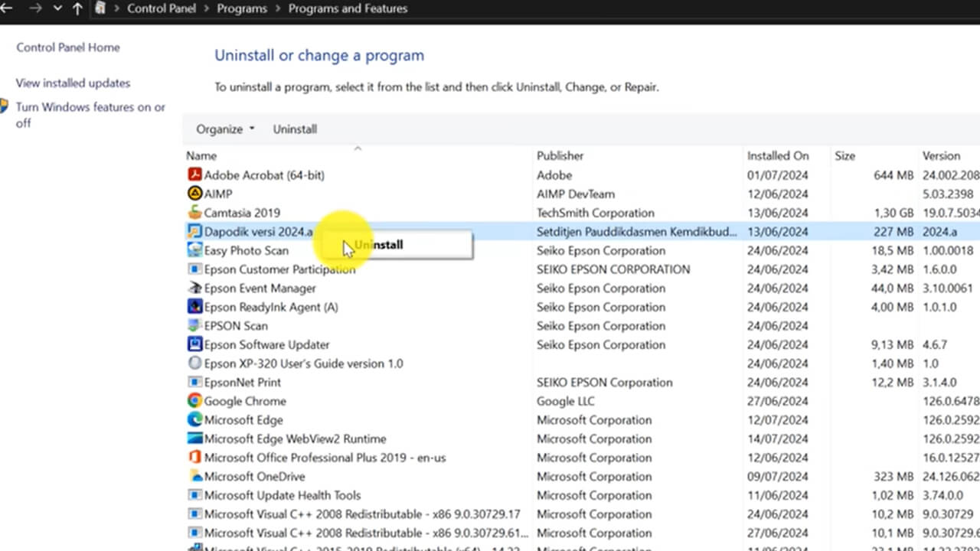The width and height of the screenshot is (980, 551).
Task: Click the Adobe Acrobat program icon
Action: point(194,175)
